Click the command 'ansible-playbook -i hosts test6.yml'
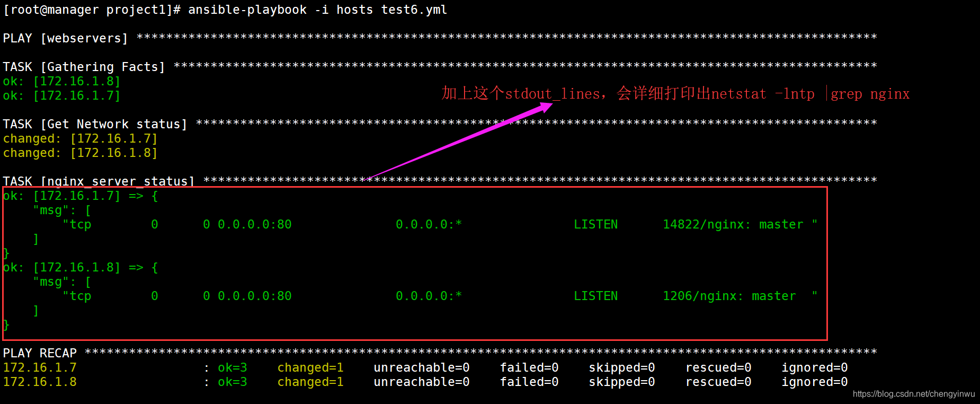The image size is (980, 404). pyautogui.click(x=317, y=10)
